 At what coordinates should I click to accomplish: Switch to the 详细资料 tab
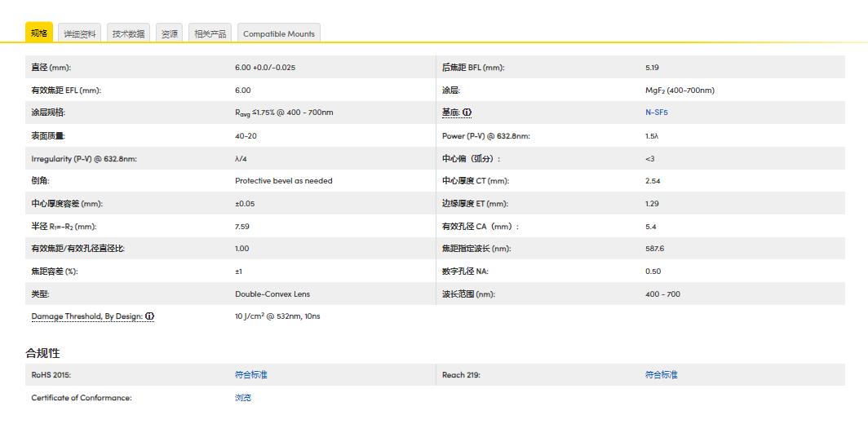[80, 33]
